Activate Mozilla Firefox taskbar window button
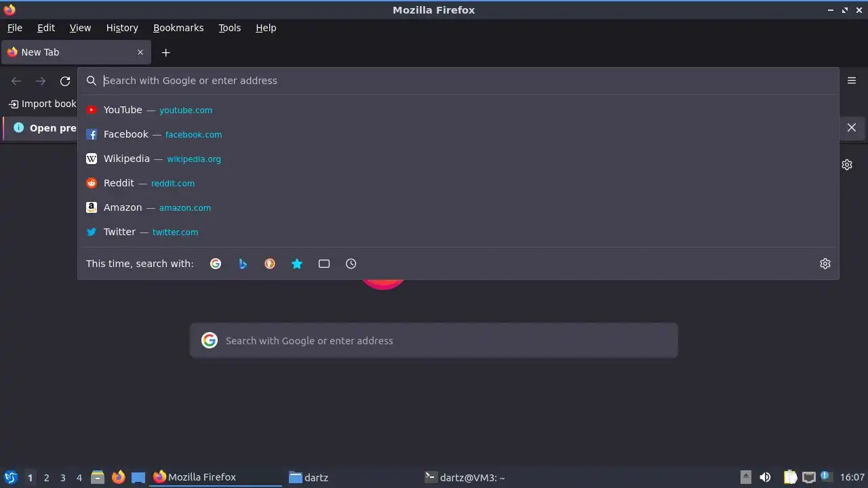The height and width of the screenshot is (488, 868). (x=216, y=477)
